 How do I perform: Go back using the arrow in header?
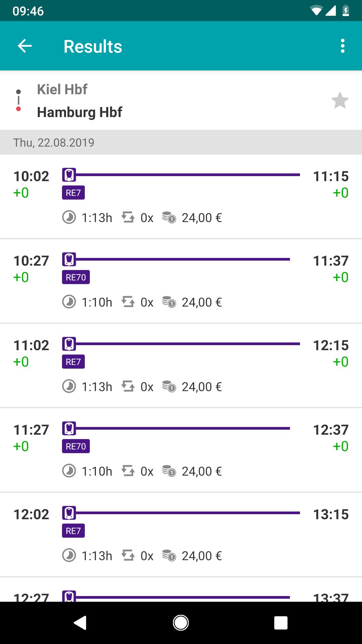[x=24, y=46]
